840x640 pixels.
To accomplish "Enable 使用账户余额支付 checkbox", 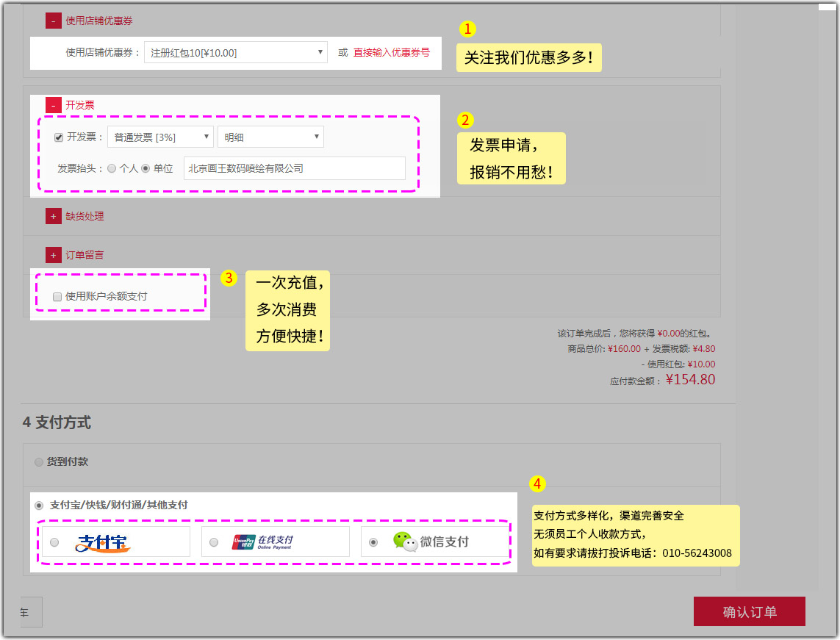I will pos(57,297).
